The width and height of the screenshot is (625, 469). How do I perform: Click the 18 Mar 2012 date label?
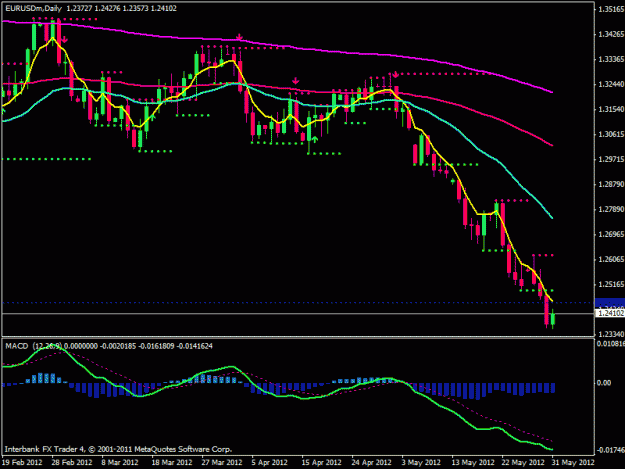tap(172, 463)
